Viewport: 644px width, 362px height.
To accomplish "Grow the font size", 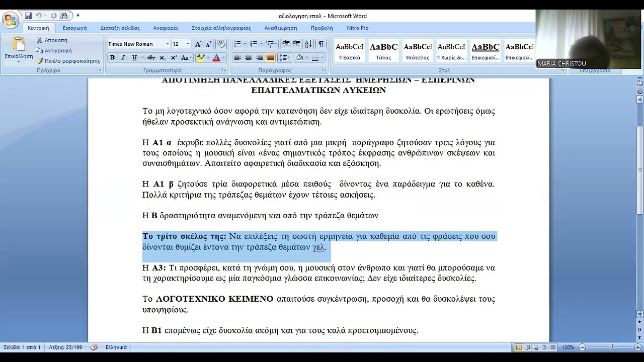I will [198, 44].
